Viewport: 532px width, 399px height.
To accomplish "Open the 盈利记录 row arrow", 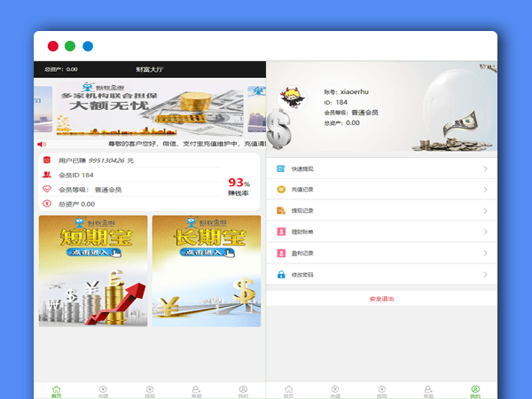I will (x=485, y=254).
